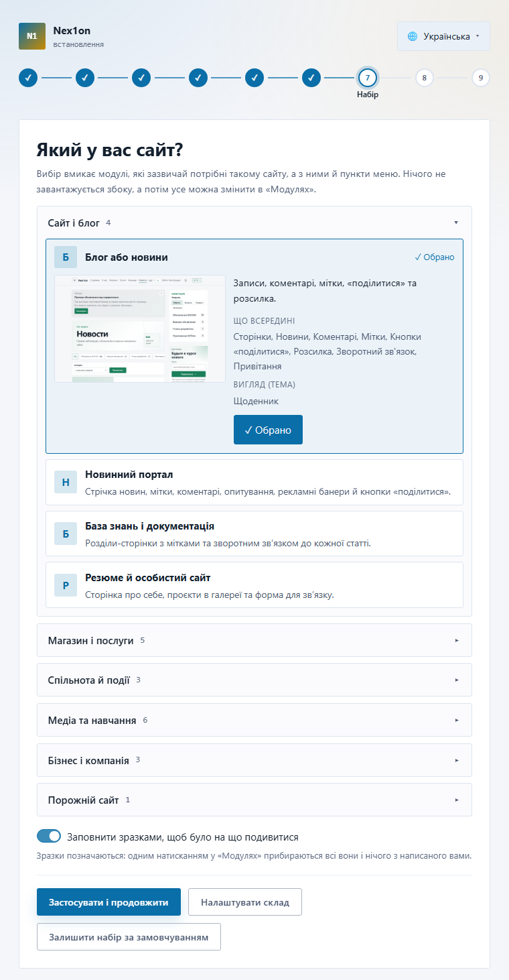
Task: Click the globe icon in language selector
Action: tap(413, 36)
